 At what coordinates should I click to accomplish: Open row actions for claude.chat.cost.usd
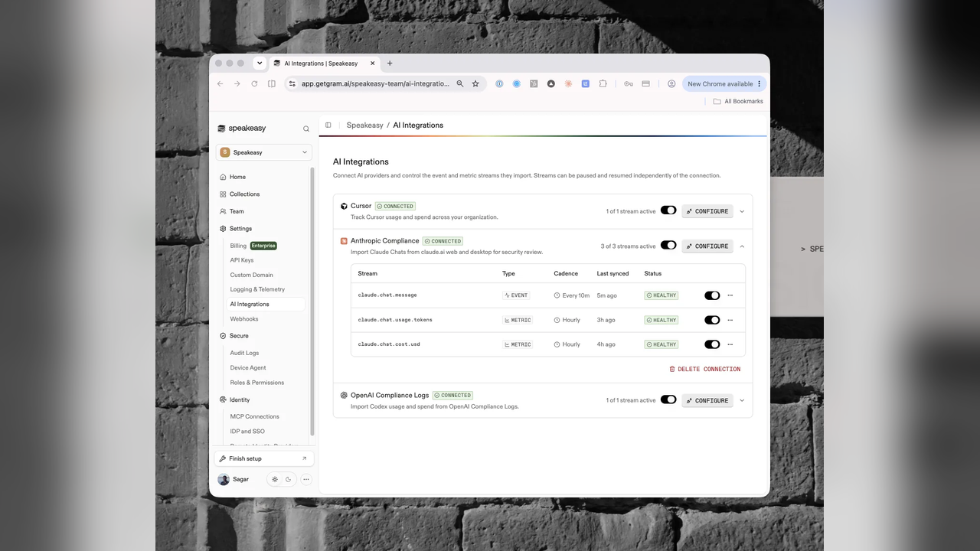[x=730, y=344]
